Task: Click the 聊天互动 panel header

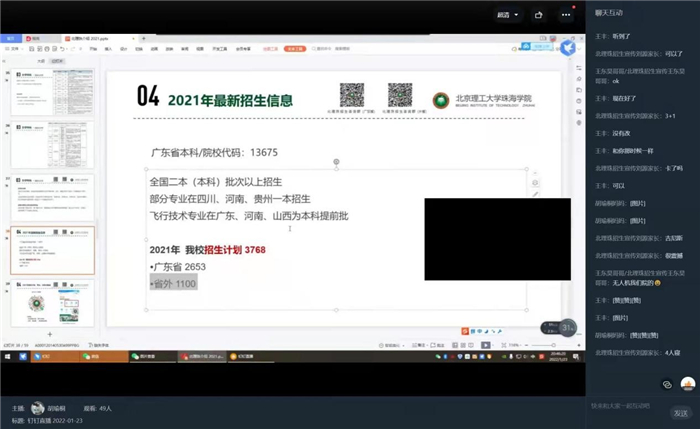Action: (x=607, y=10)
